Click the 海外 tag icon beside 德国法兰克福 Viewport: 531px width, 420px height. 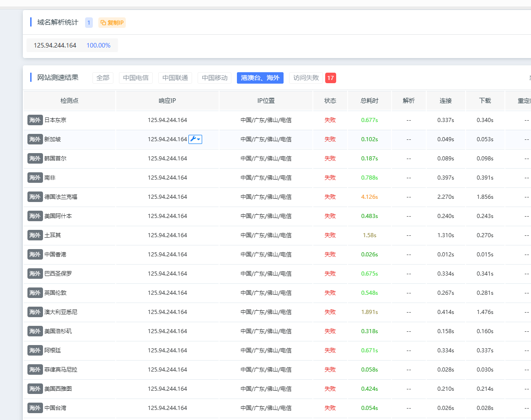[x=35, y=197]
